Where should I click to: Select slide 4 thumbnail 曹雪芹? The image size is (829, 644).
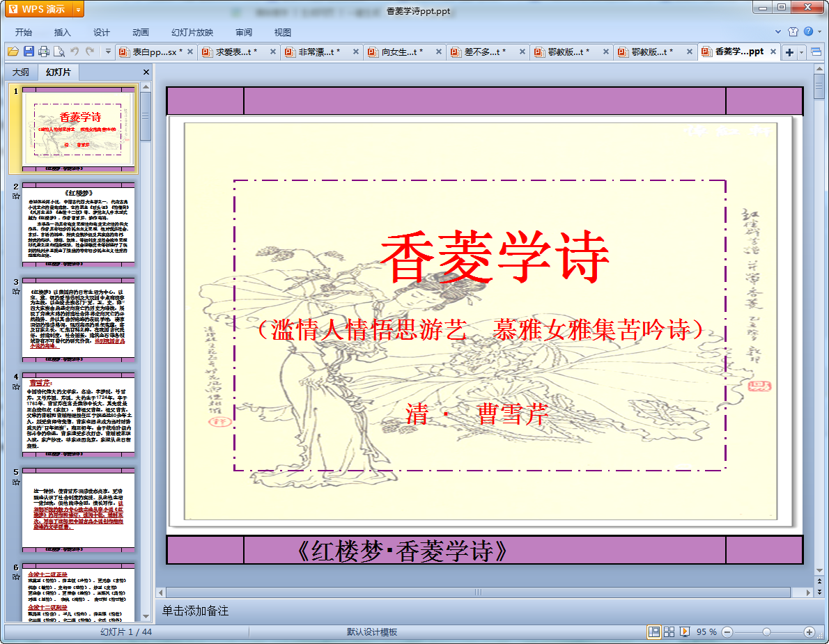79,415
